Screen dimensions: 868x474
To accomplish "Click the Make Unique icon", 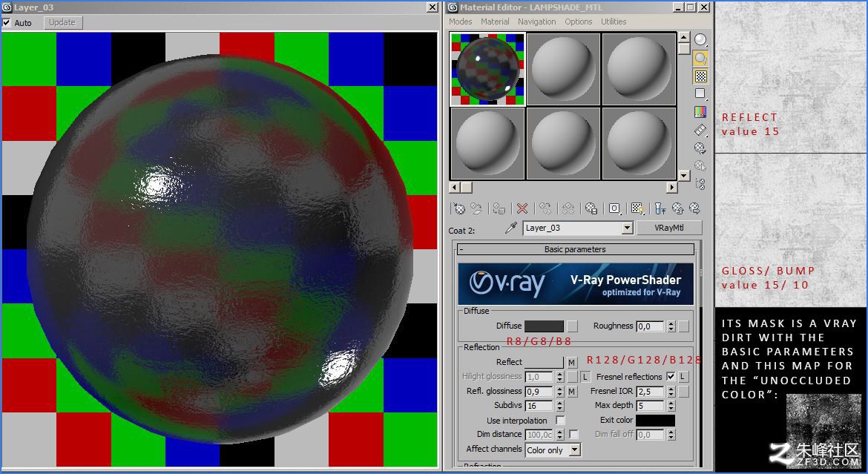I will tap(568, 208).
